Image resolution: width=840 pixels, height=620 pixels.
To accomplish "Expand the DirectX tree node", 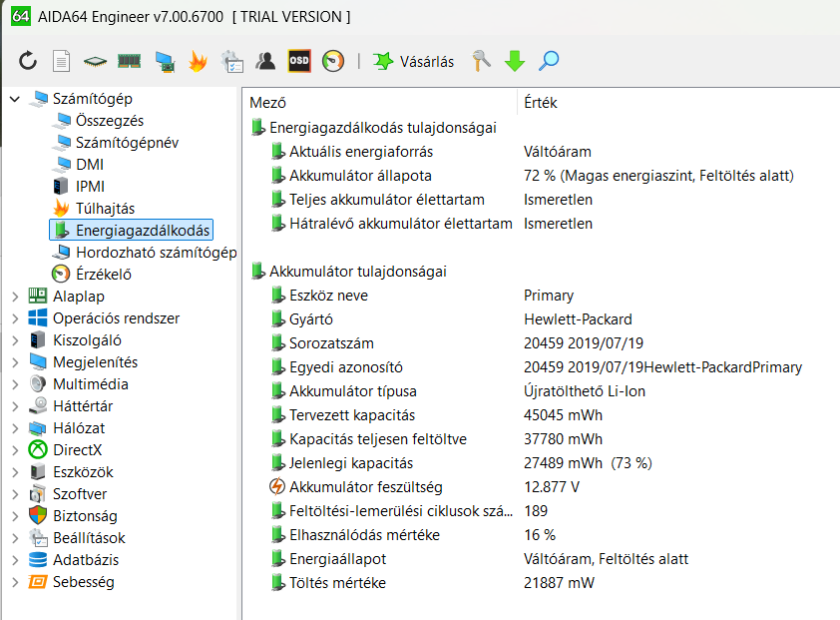I will [x=15, y=450].
